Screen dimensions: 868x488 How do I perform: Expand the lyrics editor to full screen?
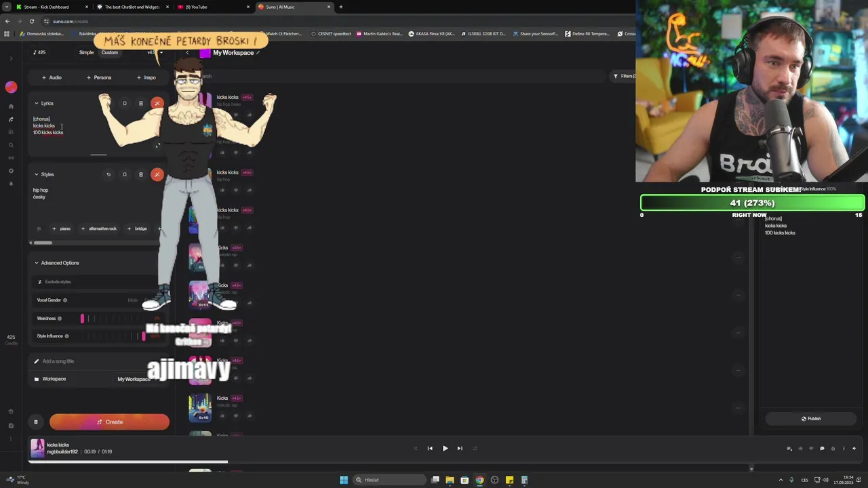[x=157, y=145]
